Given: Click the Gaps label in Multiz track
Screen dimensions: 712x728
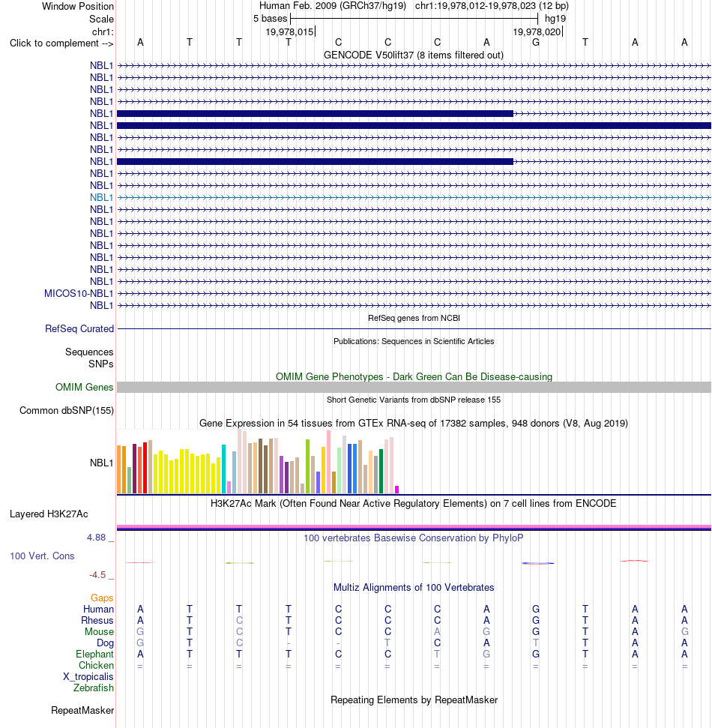Looking at the screenshot, I should (102, 598).
